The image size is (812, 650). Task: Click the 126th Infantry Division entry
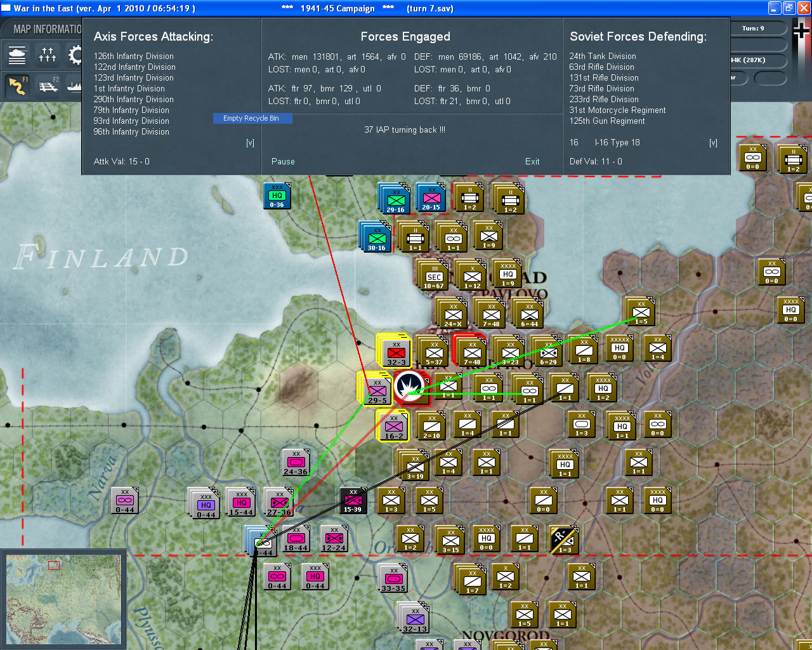tap(134, 56)
